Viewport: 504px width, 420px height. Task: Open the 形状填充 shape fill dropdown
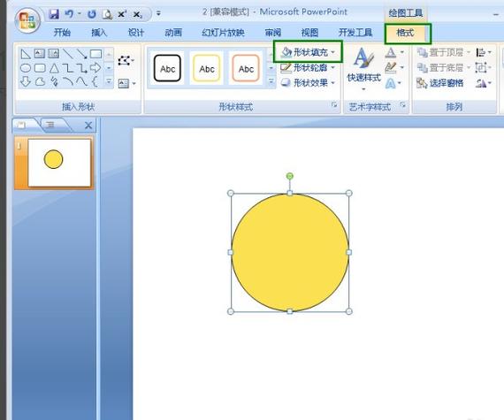click(x=308, y=52)
